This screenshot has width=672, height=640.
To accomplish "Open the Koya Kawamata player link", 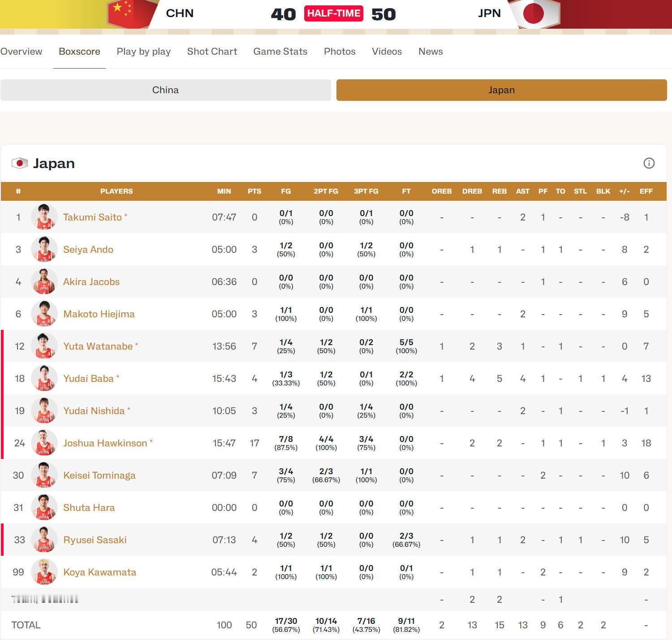I will pyautogui.click(x=99, y=572).
